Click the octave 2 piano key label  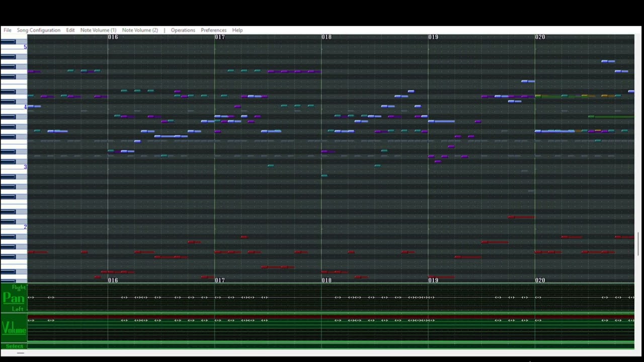pyautogui.click(x=25, y=227)
